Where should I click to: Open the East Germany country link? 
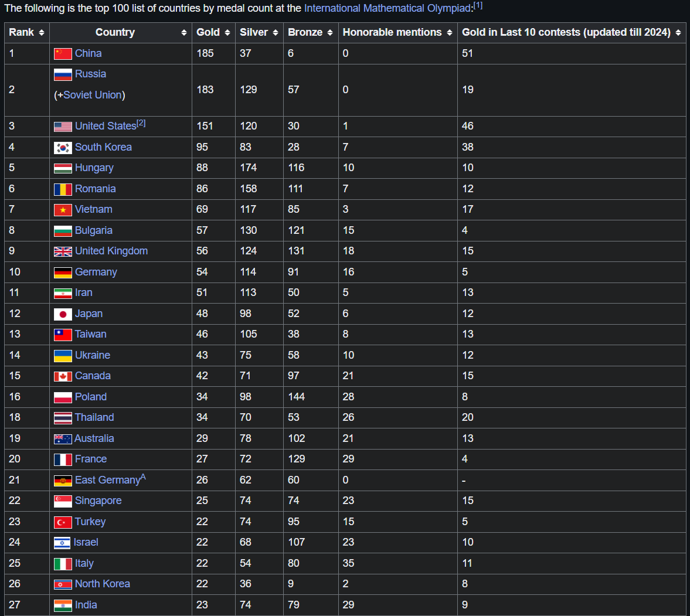click(107, 480)
